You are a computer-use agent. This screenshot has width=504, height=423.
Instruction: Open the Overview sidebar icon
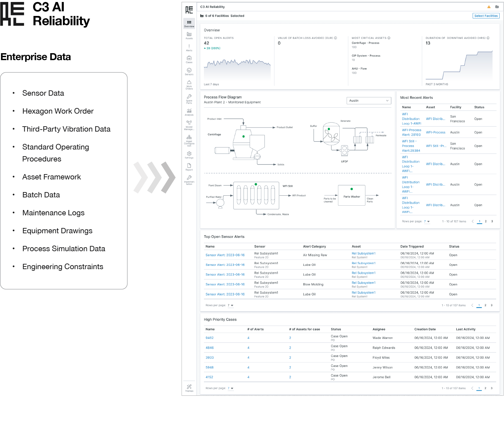click(189, 23)
